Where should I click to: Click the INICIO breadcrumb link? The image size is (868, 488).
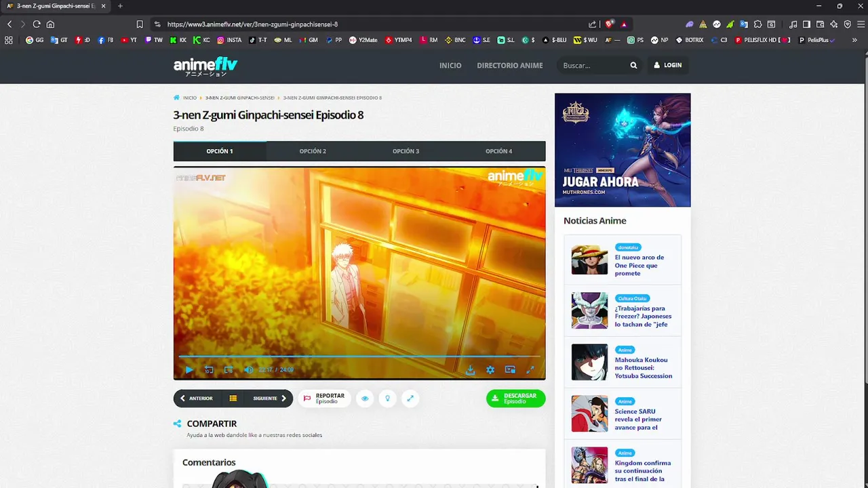click(x=189, y=98)
